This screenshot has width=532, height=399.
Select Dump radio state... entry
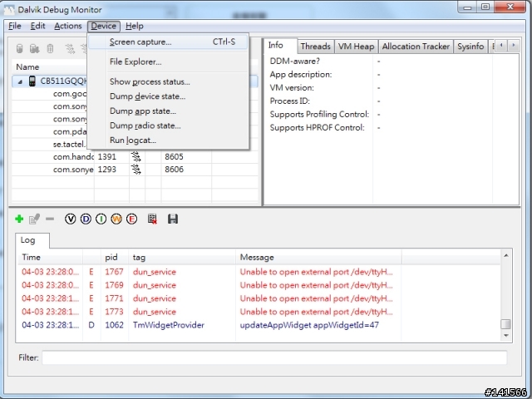click(x=168, y=126)
